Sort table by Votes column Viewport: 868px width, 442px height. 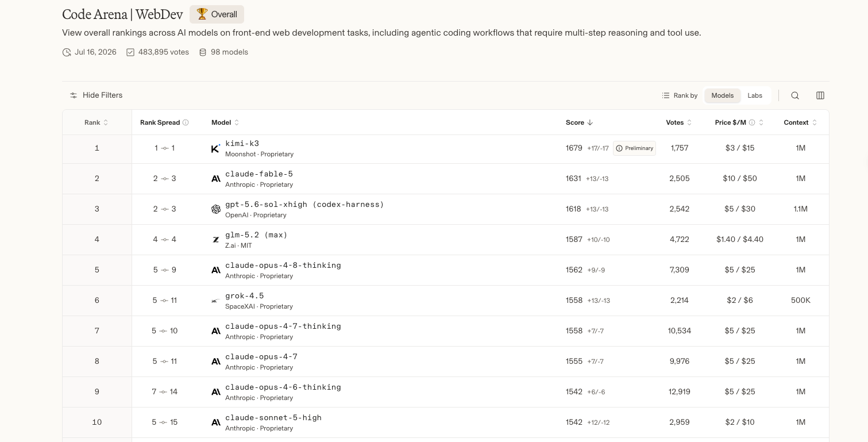pyautogui.click(x=679, y=122)
